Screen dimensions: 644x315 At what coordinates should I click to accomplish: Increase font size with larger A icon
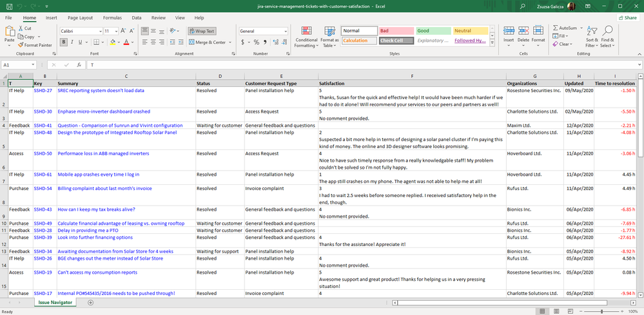coord(124,31)
